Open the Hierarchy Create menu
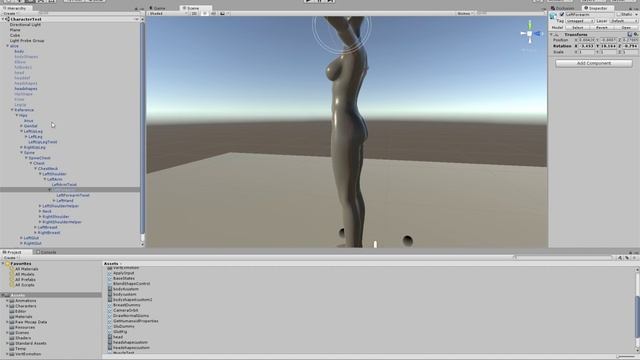 click(x=10, y=13)
